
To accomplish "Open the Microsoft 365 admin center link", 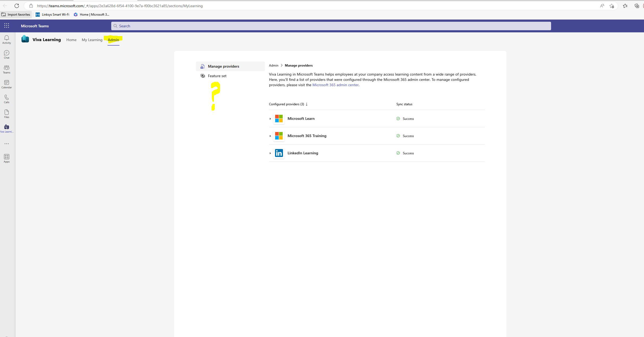I will (x=335, y=85).
